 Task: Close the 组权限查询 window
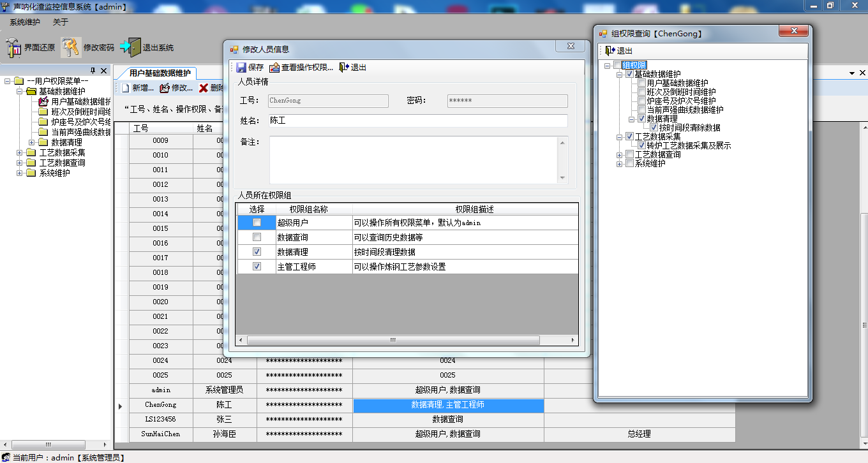tap(794, 31)
